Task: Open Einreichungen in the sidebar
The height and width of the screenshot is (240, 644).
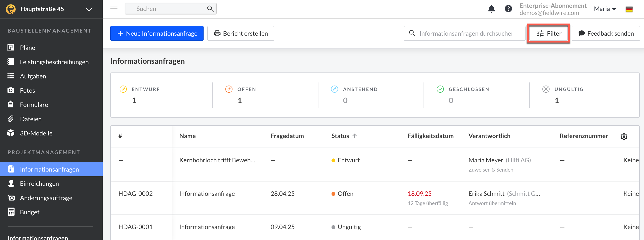Action: click(x=39, y=183)
